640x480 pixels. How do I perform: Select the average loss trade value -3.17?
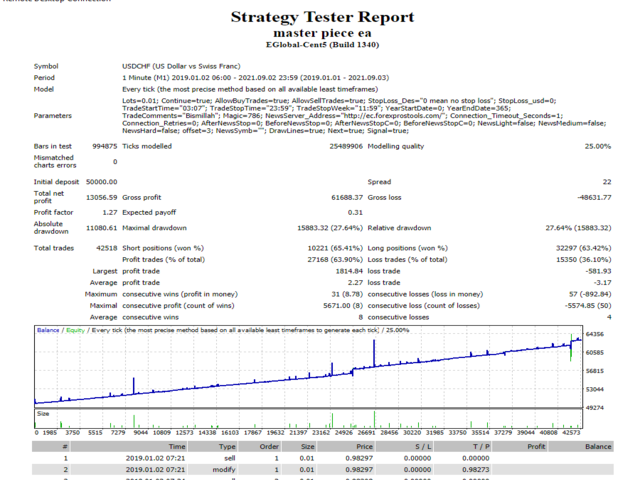(603, 282)
